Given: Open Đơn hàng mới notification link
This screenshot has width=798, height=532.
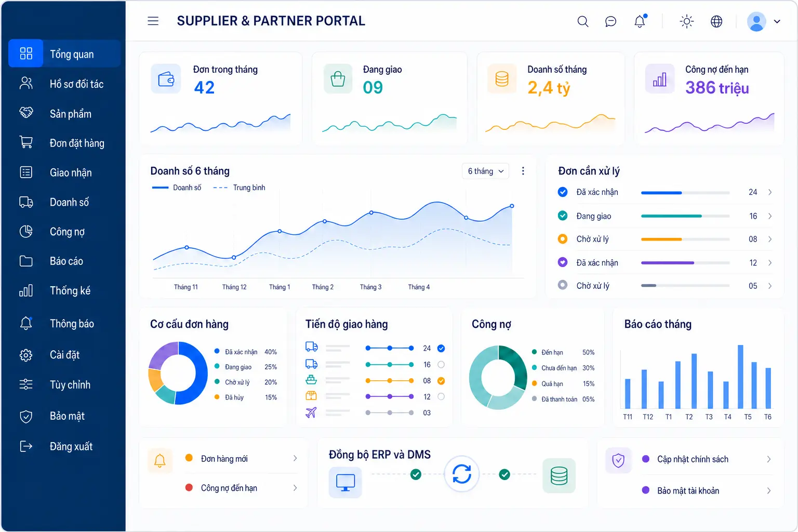Looking at the screenshot, I should click(242, 458).
